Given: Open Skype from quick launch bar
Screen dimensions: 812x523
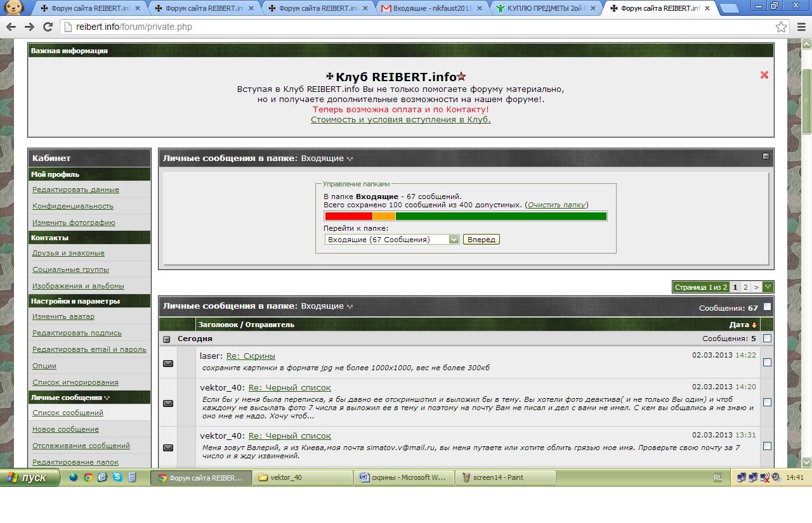Looking at the screenshot, I should pos(117,477).
